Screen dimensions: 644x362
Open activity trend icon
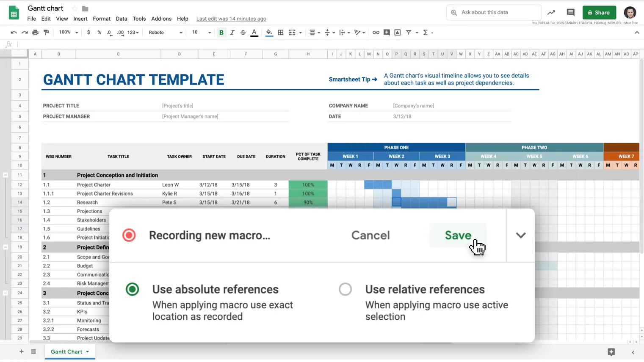[551, 13]
